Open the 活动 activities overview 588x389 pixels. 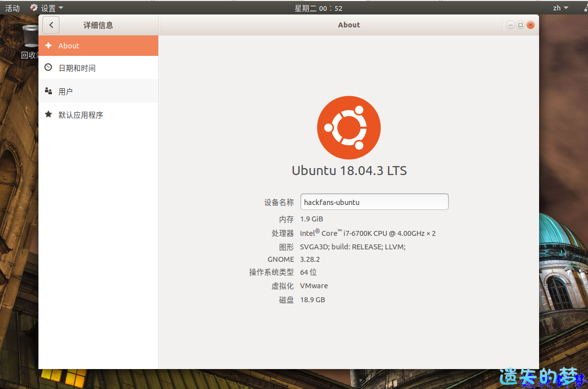[x=12, y=8]
